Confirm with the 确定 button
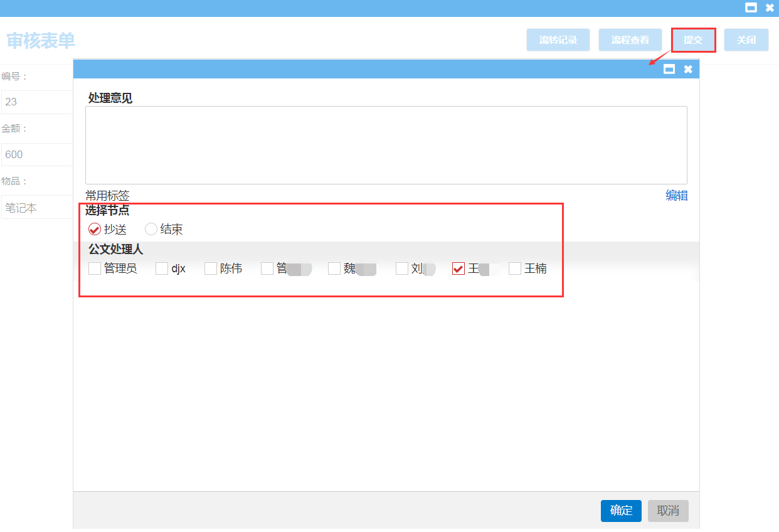 (x=620, y=511)
